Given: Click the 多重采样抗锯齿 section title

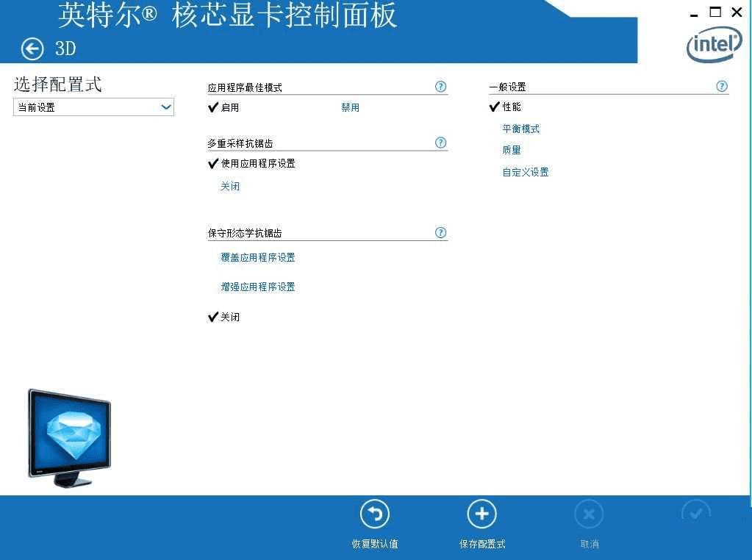Looking at the screenshot, I should 240,143.
